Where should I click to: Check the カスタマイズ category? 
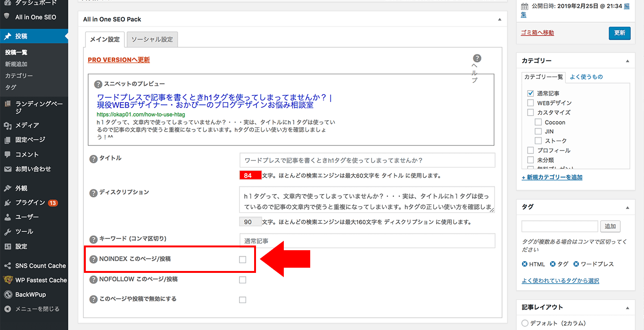tap(530, 112)
